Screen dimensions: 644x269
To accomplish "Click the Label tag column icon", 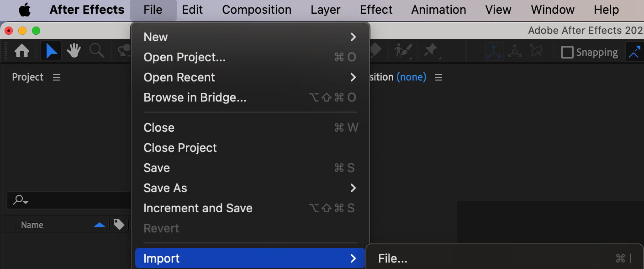I will pyautogui.click(x=119, y=225).
